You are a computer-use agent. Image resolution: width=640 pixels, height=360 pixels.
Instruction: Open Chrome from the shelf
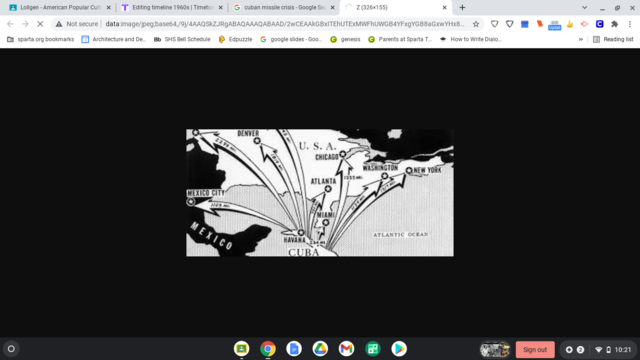click(268, 349)
